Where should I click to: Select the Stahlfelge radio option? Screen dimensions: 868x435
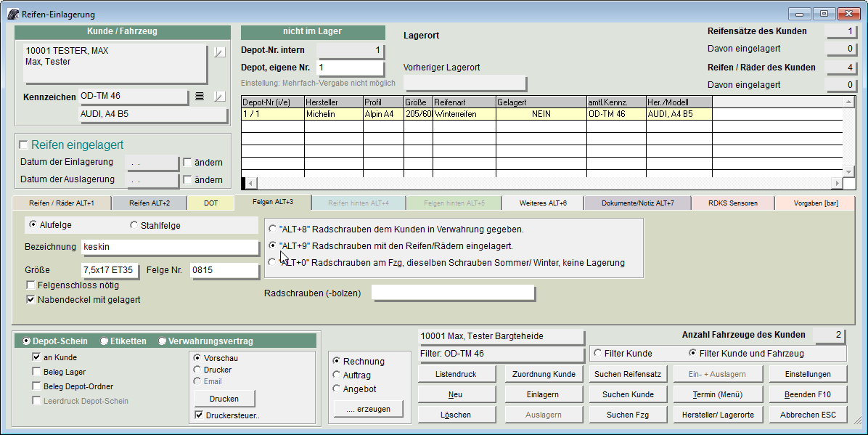point(134,225)
